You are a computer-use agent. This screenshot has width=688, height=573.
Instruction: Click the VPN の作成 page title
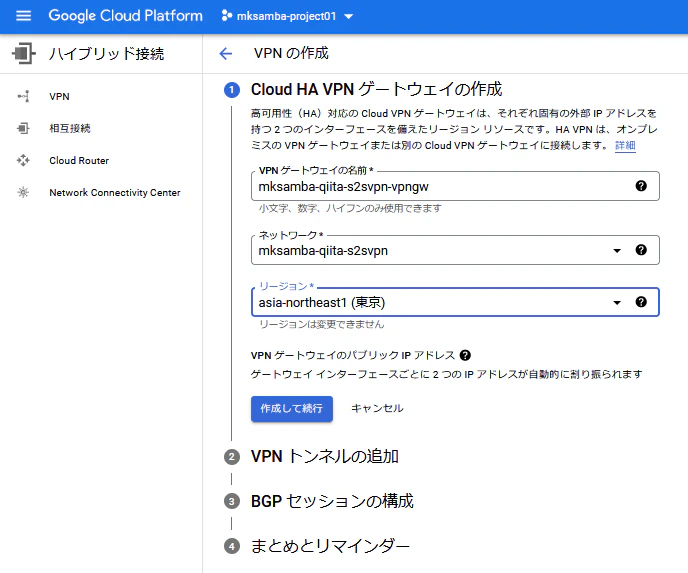point(291,54)
